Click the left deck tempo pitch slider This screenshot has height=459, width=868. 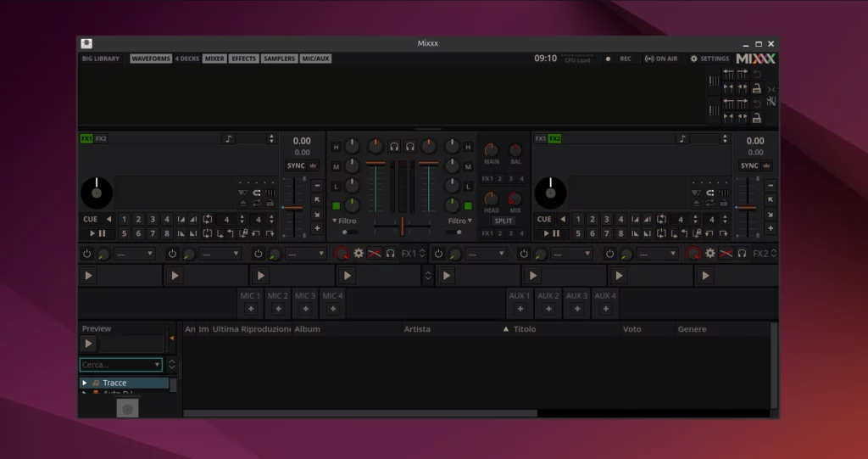click(x=293, y=207)
